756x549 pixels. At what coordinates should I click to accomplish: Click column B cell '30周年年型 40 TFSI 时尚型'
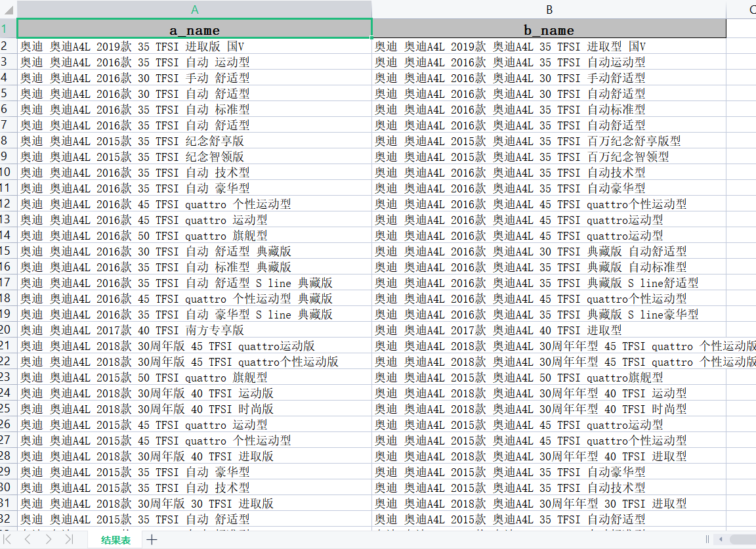click(549, 408)
